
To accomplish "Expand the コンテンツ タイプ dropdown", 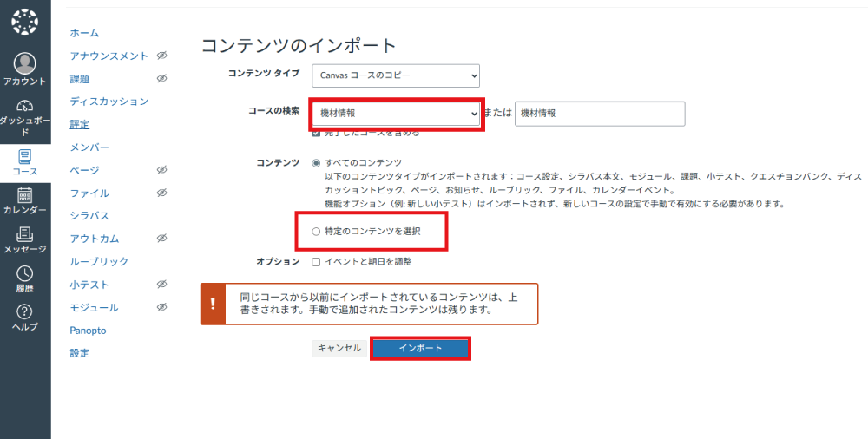I will click(x=396, y=75).
